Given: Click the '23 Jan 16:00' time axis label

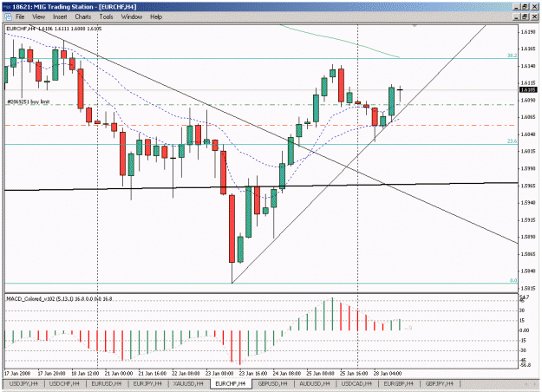Looking at the screenshot, I should [x=253, y=373].
